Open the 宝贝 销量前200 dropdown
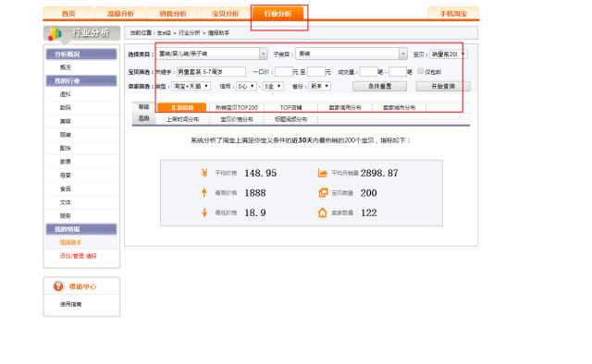This screenshot has width=592, height=364. point(448,55)
